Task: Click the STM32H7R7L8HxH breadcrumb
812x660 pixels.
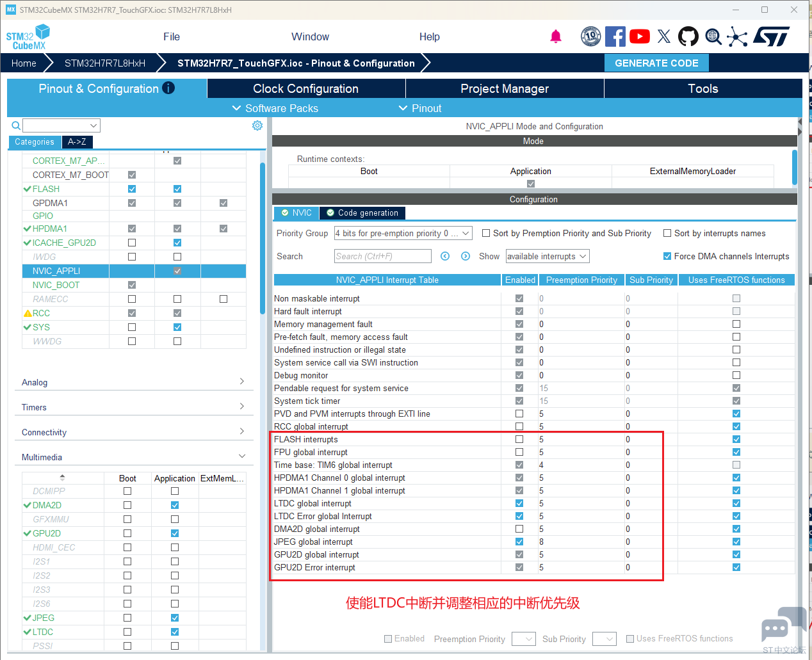Action: [x=105, y=63]
